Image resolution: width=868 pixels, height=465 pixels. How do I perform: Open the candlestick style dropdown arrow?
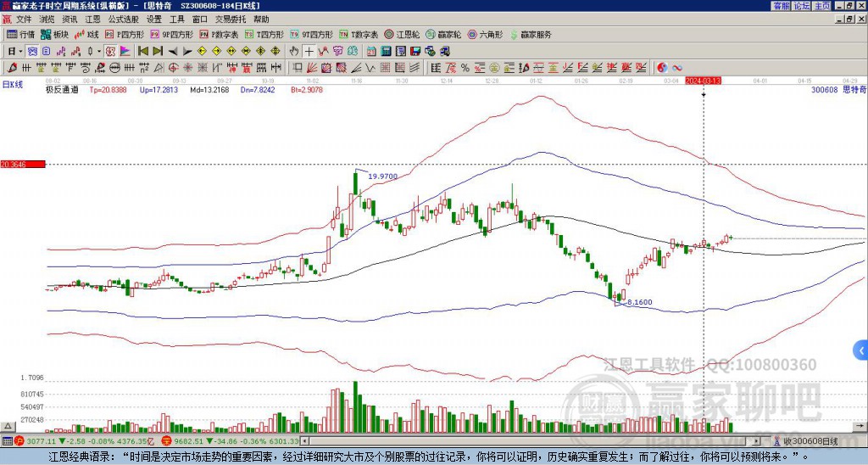[x=99, y=51]
